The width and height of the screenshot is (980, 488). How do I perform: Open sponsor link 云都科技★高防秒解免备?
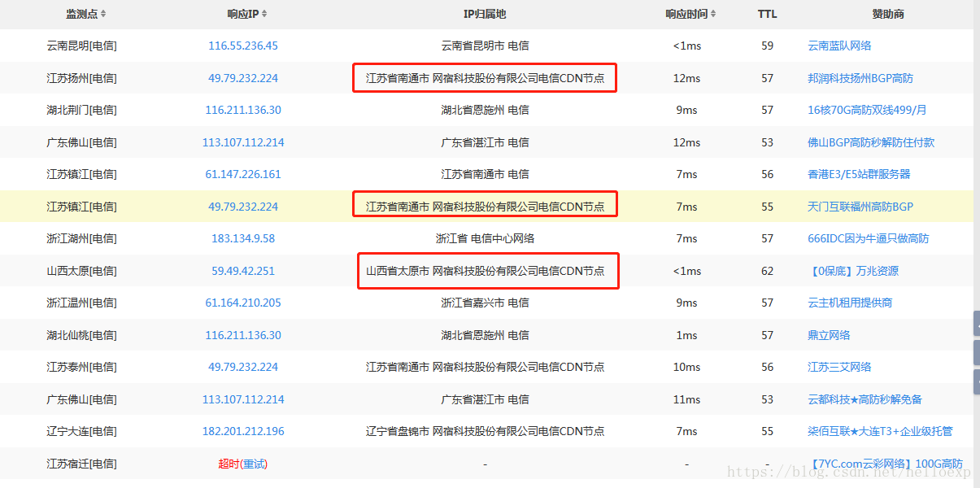click(x=865, y=399)
